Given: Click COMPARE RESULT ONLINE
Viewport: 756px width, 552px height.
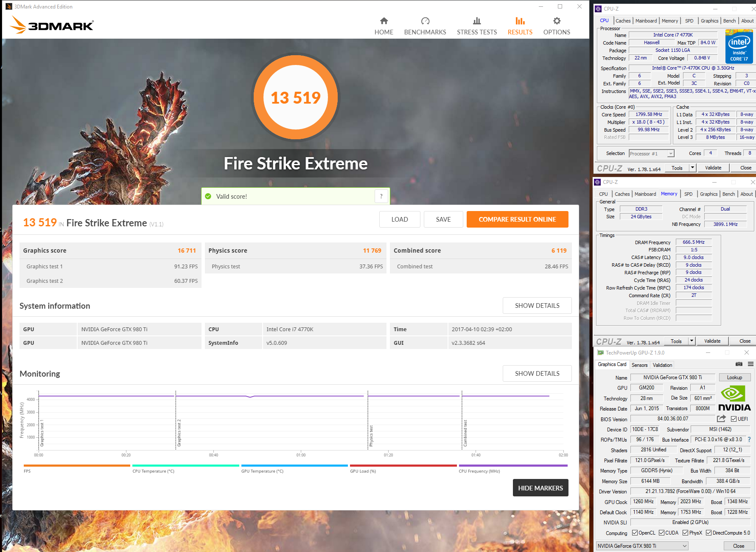Looking at the screenshot, I should [x=517, y=219].
